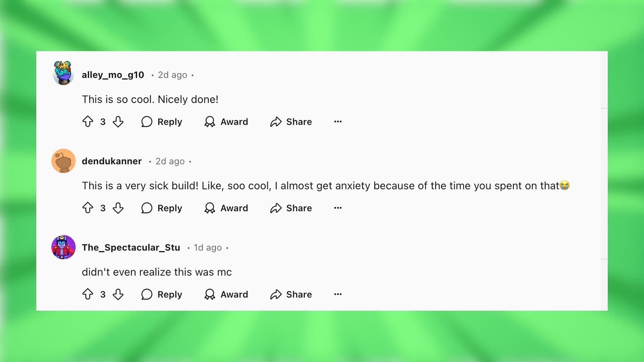Screen dimensions: 644x362
Task: Expand more options on dendukanner's comment
Action: pyautogui.click(x=338, y=208)
